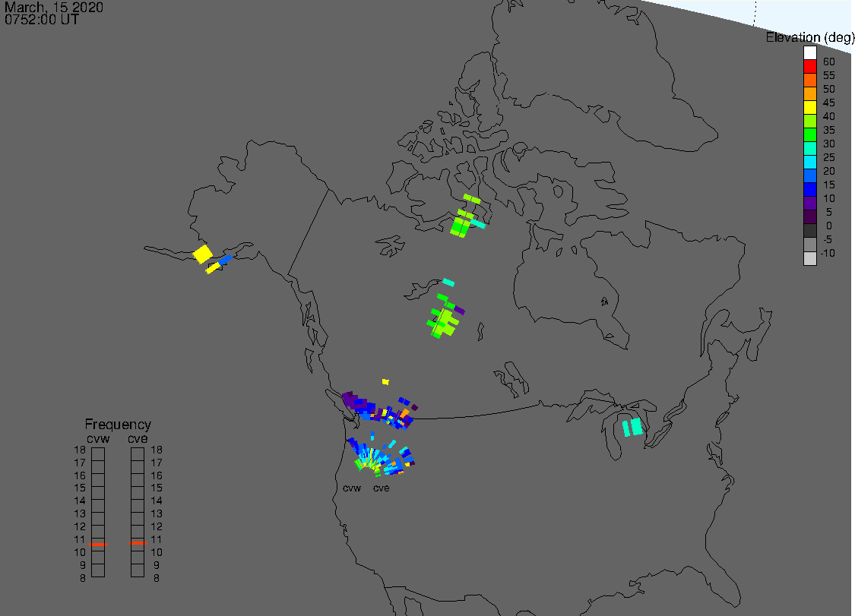
Task: Click the 'March, 15 2020' date text
Action: tap(53, 7)
